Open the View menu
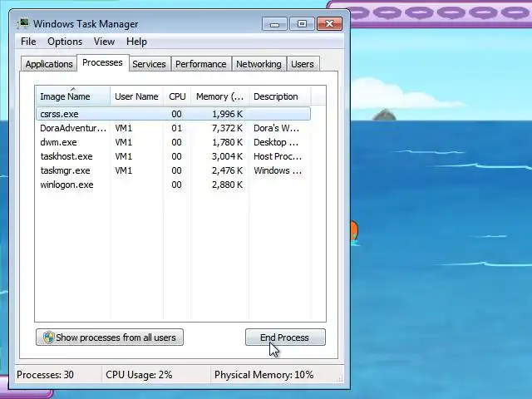This screenshot has width=532, height=399. (x=104, y=42)
